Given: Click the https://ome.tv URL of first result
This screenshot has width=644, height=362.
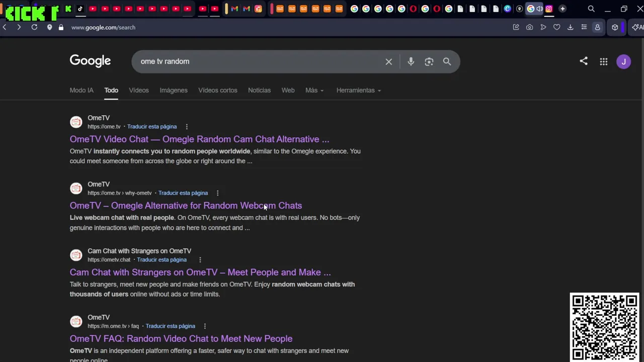Looking at the screenshot, I should point(104,127).
